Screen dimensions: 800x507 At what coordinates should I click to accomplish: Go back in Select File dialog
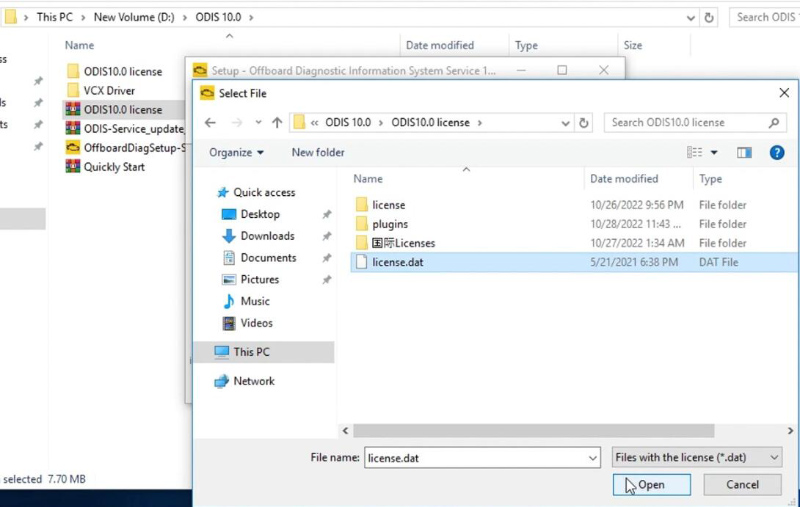click(210, 122)
